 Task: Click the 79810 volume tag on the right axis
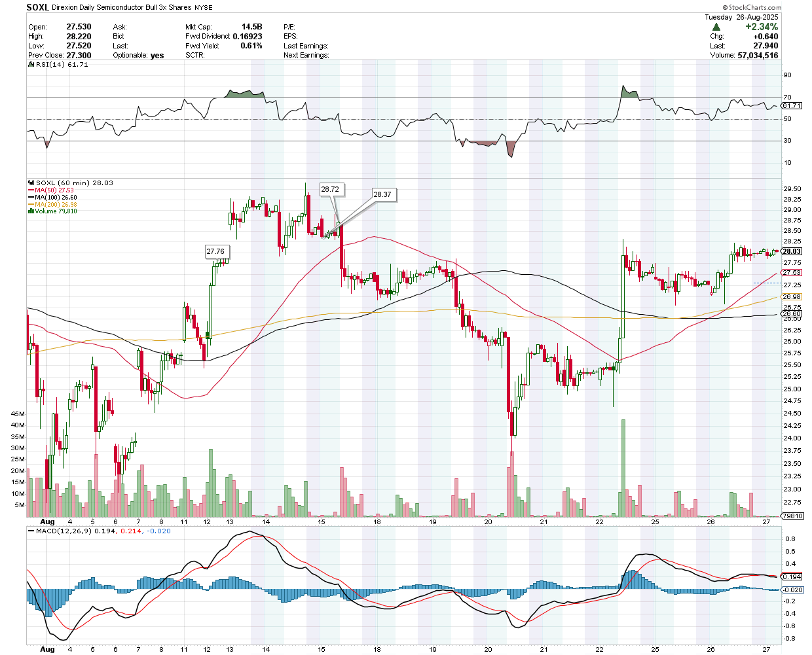pos(793,516)
